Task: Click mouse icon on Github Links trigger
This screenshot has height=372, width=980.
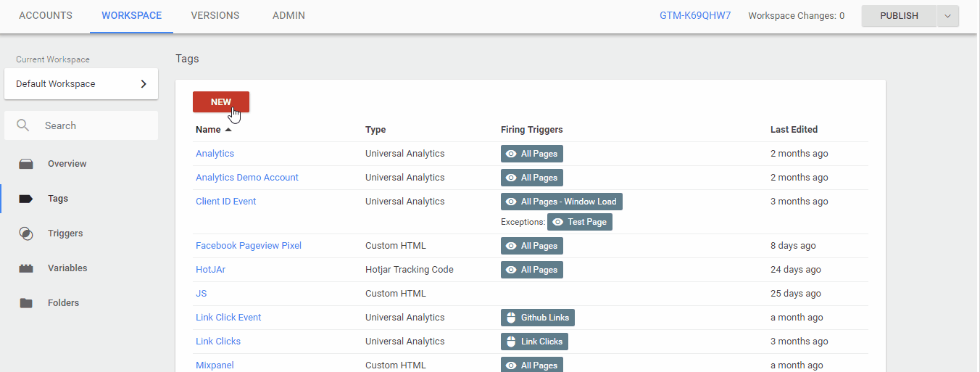Action: [511, 318]
